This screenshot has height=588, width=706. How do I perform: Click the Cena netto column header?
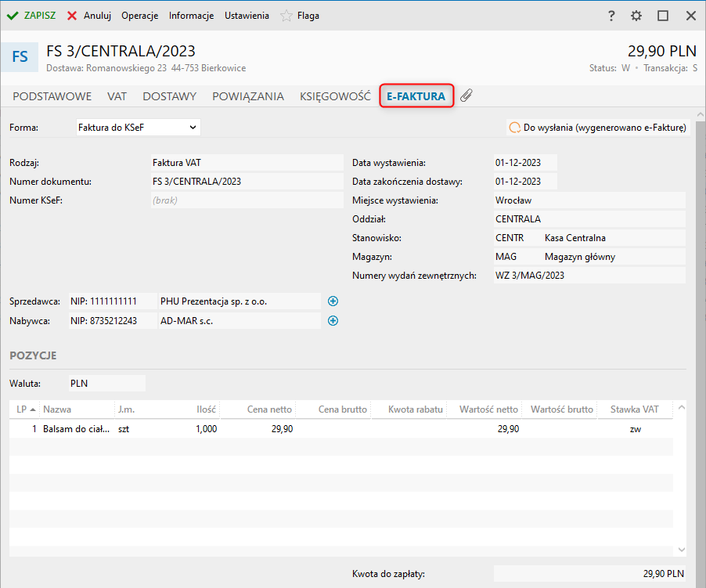[258, 409]
